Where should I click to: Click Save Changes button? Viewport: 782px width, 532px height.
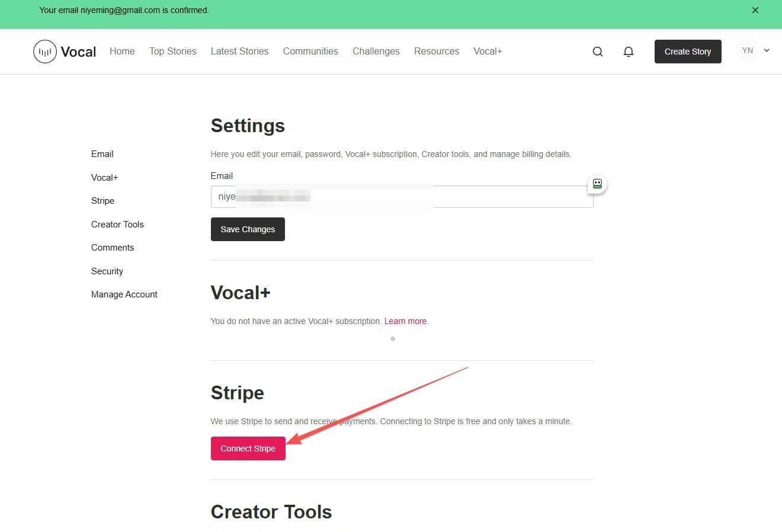[x=248, y=229]
